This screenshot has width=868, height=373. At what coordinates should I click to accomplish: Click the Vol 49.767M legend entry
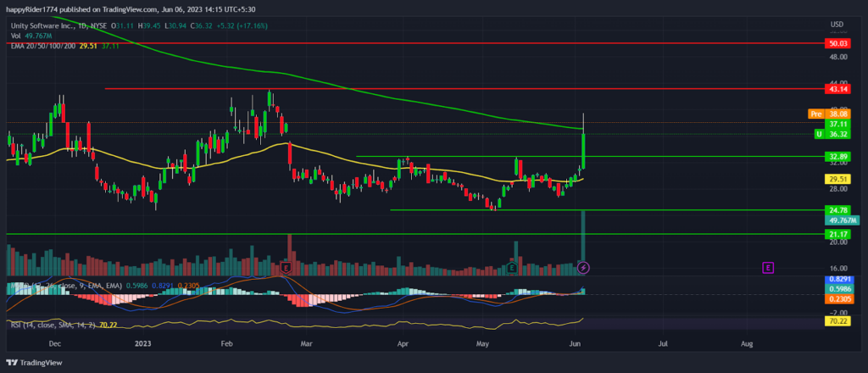click(x=31, y=36)
